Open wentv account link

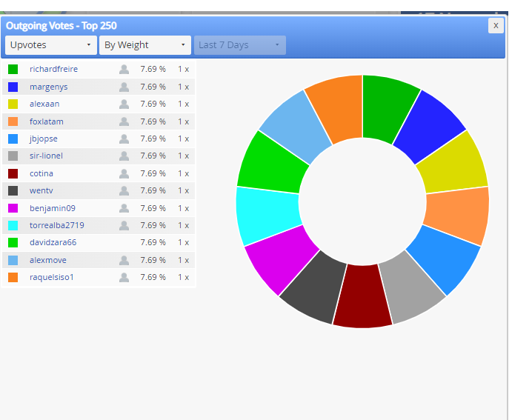pyautogui.click(x=41, y=190)
